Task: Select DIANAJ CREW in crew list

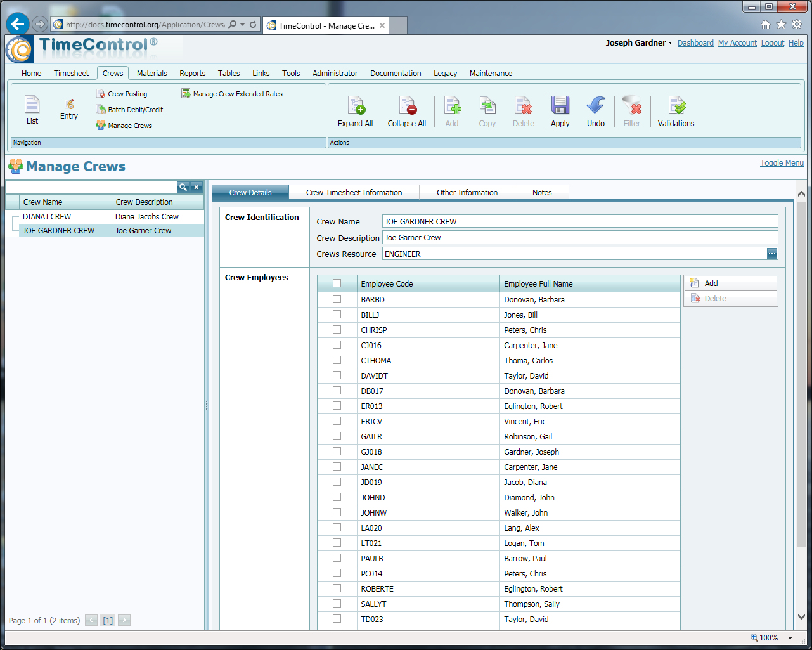Action: click(x=105, y=216)
